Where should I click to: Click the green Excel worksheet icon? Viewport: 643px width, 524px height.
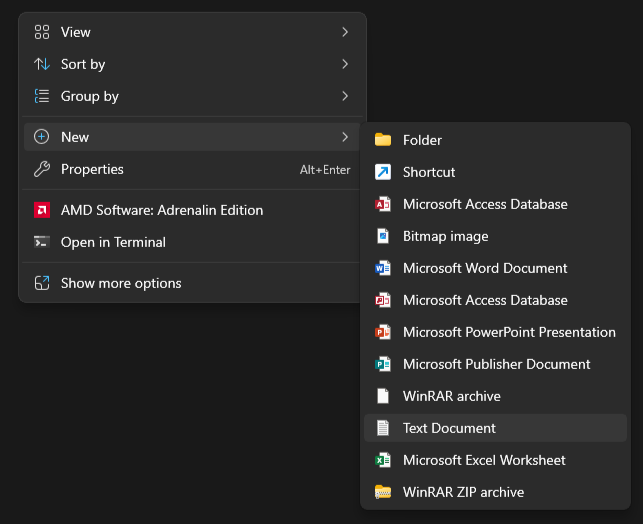tap(383, 460)
